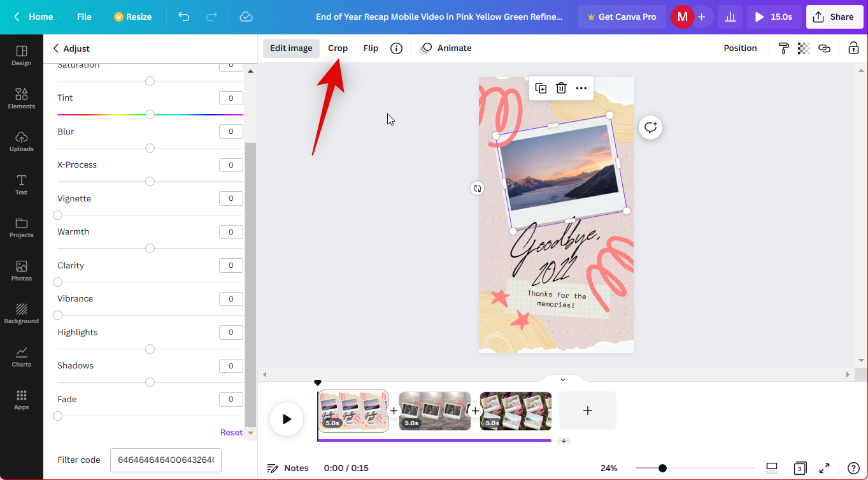Image resolution: width=868 pixels, height=480 pixels.
Task: Add a comment on the canvas
Action: 650,127
